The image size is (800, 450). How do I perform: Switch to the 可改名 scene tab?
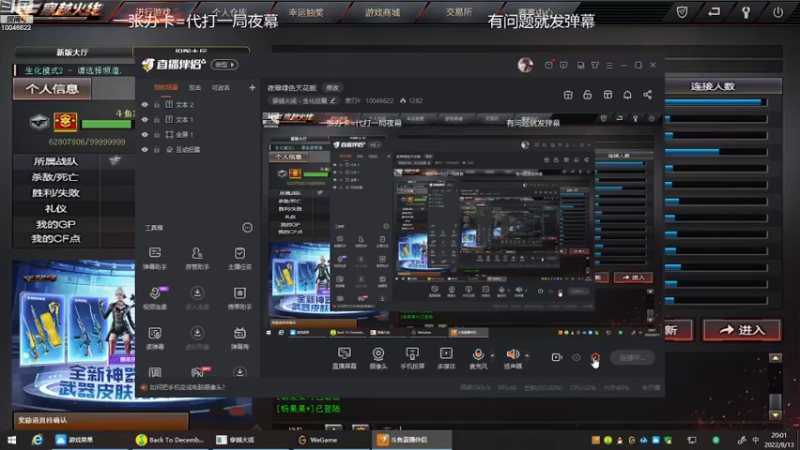tap(221, 88)
